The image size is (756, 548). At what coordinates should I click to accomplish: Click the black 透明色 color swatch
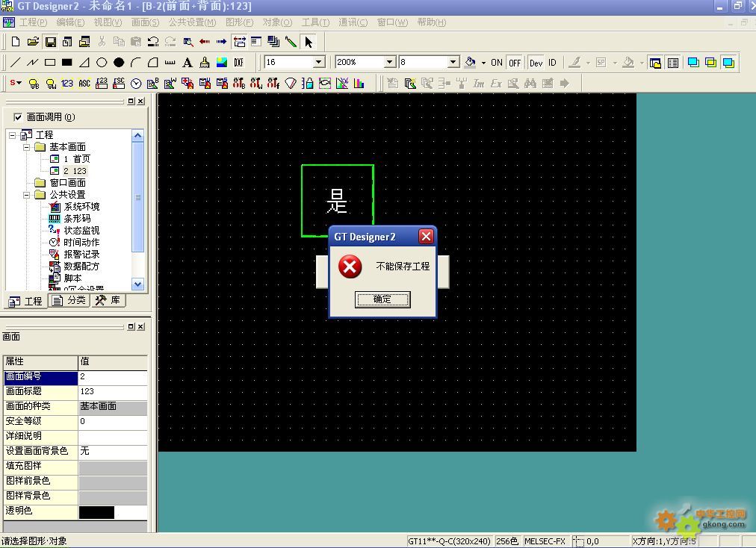pos(96,512)
